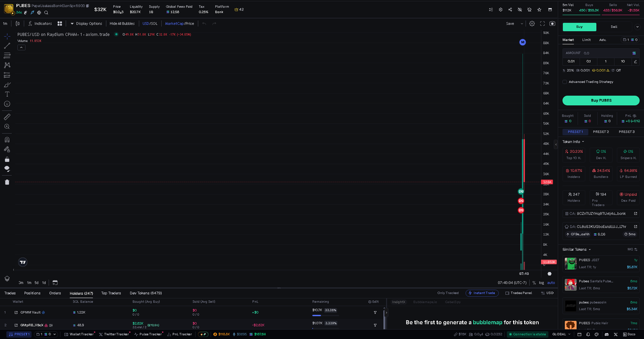Activate the chart zoom-in tool
This screenshot has height=339, width=644.
pyautogui.click(x=7, y=126)
